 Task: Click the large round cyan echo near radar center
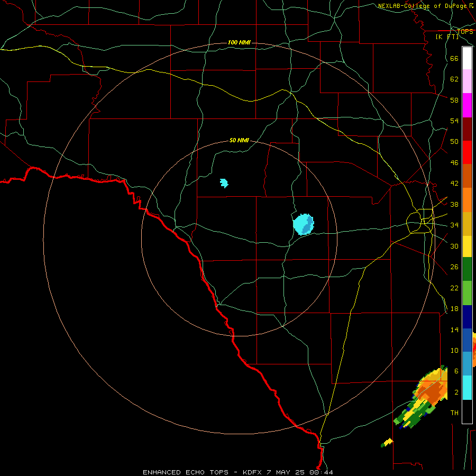[303, 224]
